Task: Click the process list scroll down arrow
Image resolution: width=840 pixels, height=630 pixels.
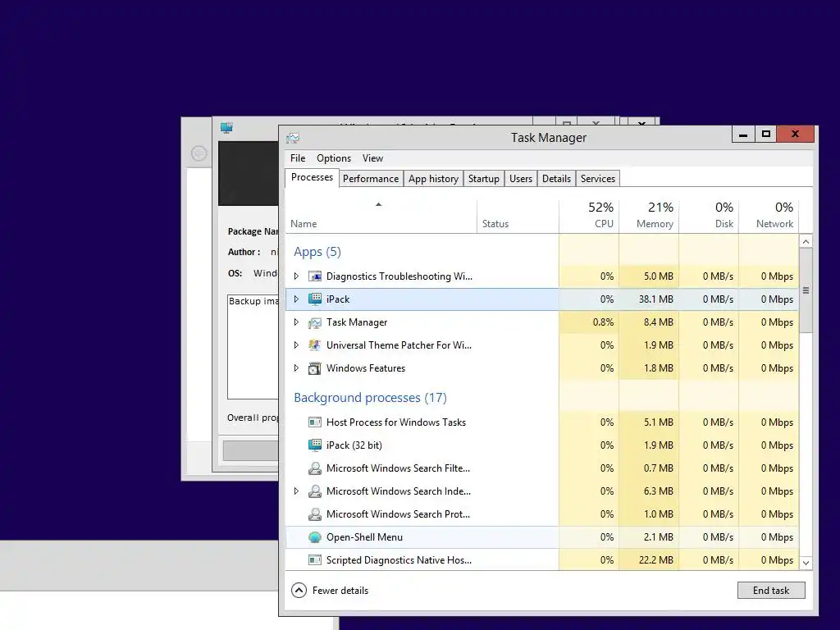Action: tap(806, 563)
